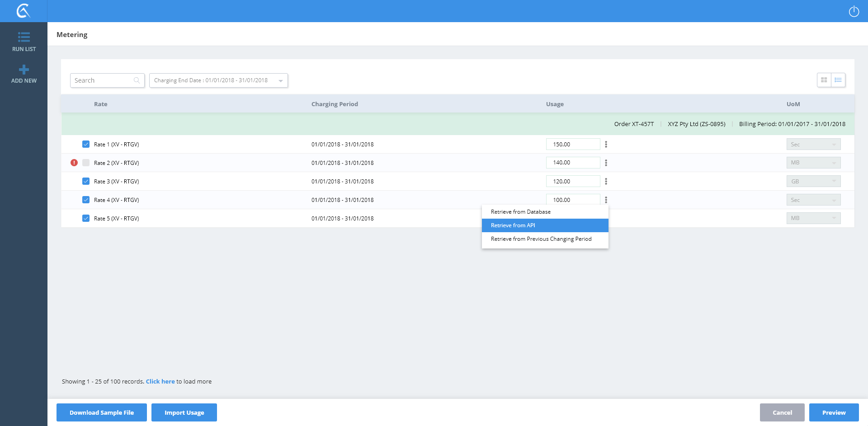The image size is (868, 426).
Task: Uncheck the Rate 5 checkbox
Action: click(86, 218)
